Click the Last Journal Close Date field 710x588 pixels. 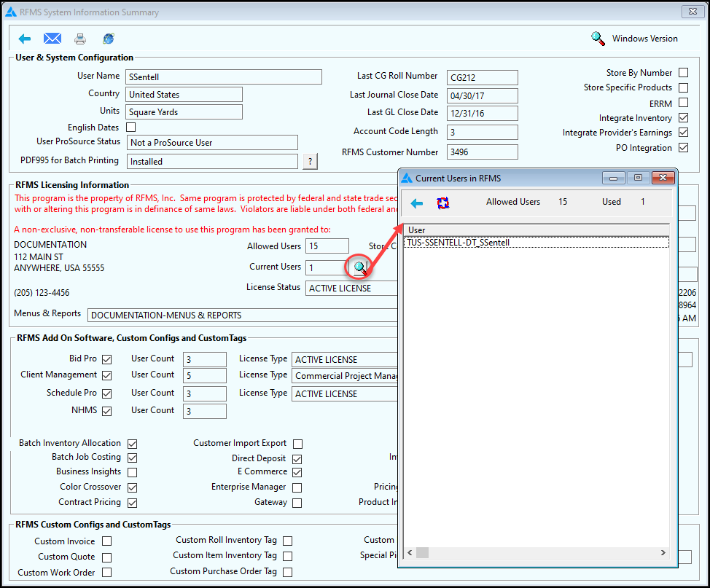click(x=483, y=96)
